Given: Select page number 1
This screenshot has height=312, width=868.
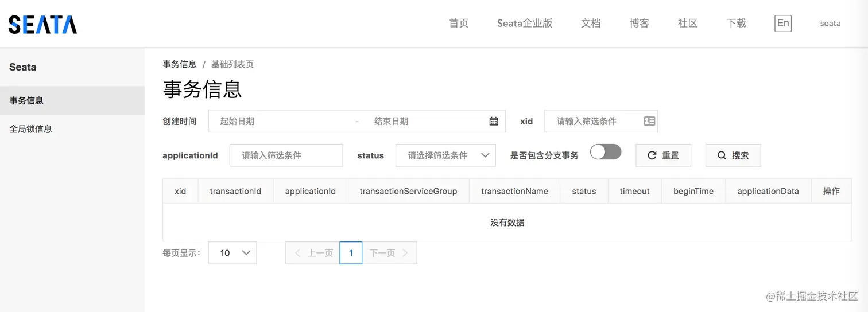Looking at the screenshot, I should pos(351,253).
